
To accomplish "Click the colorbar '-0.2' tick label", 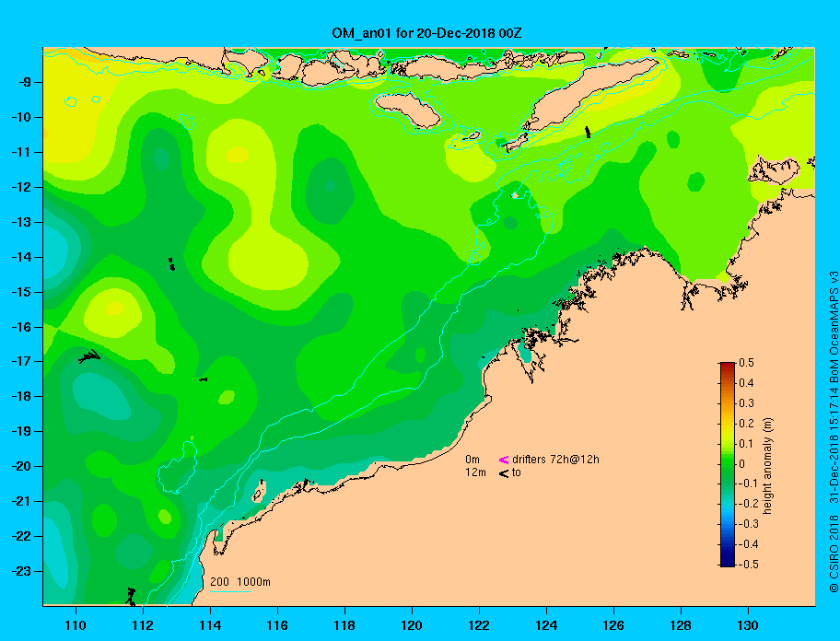I will coord(749,504).
